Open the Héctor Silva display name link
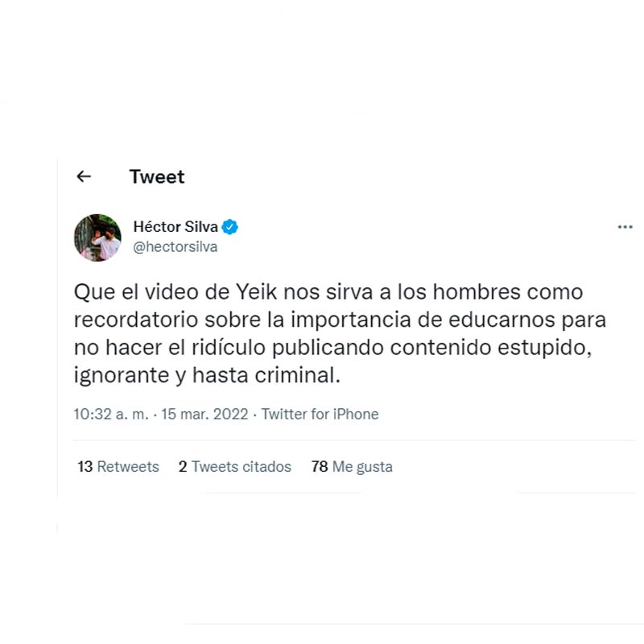Screen dimensions: 644x644 (x=175, y=227)
